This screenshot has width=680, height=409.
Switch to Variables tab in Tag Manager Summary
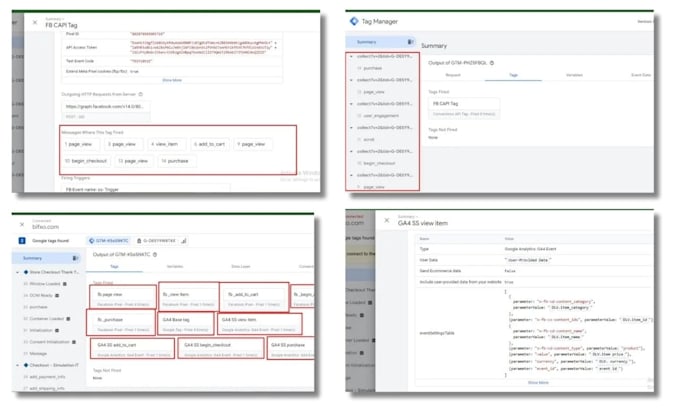tap(574, 75)
